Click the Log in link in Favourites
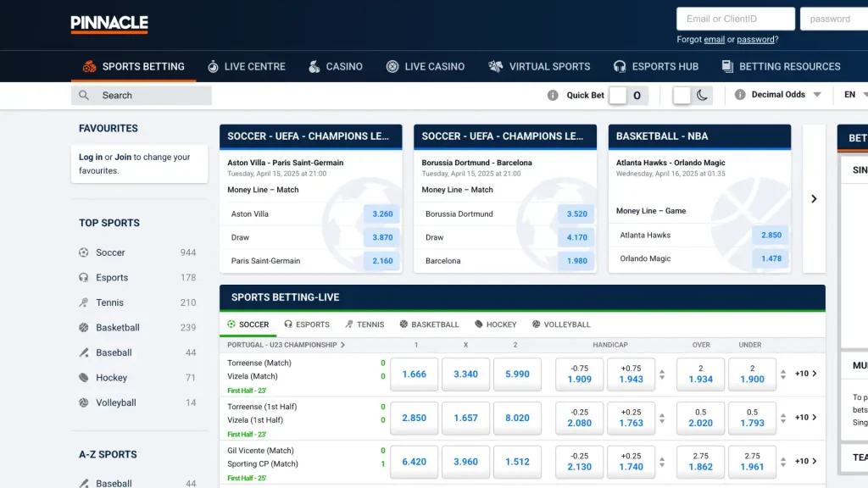Screen dimensions: 868x488 [x=90, y=157]
